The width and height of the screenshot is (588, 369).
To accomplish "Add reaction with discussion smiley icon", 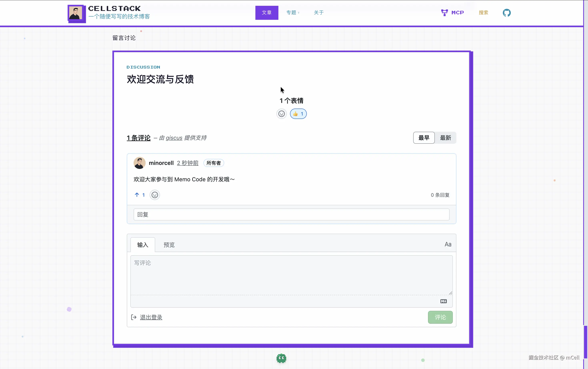I will coord(281,114).
